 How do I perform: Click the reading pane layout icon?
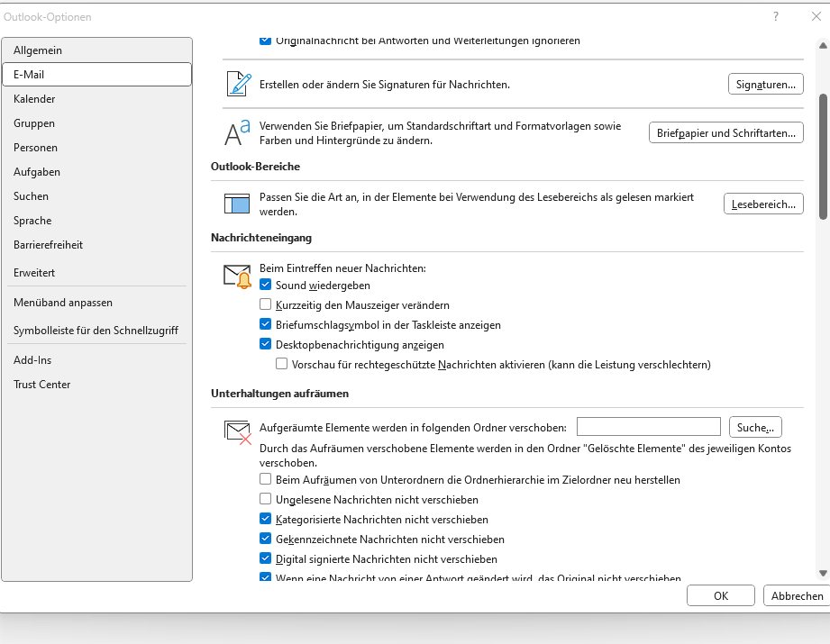(237, 204)
